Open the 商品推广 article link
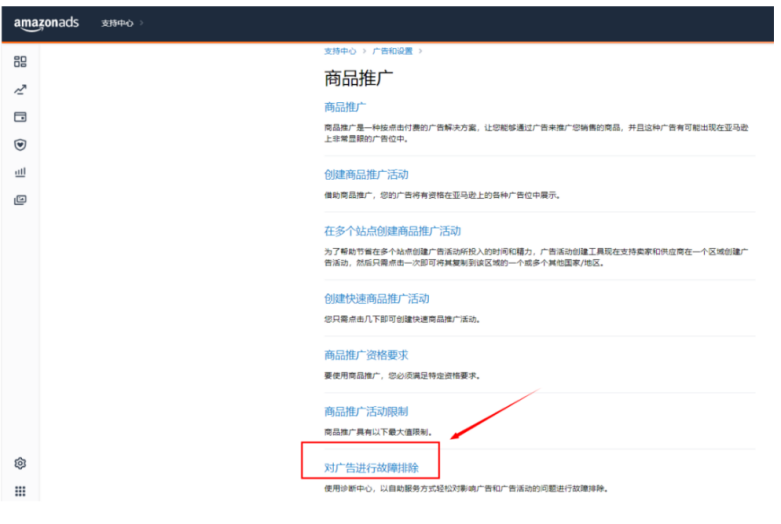Viewport: 781px width, 524px height. point(345,107)
